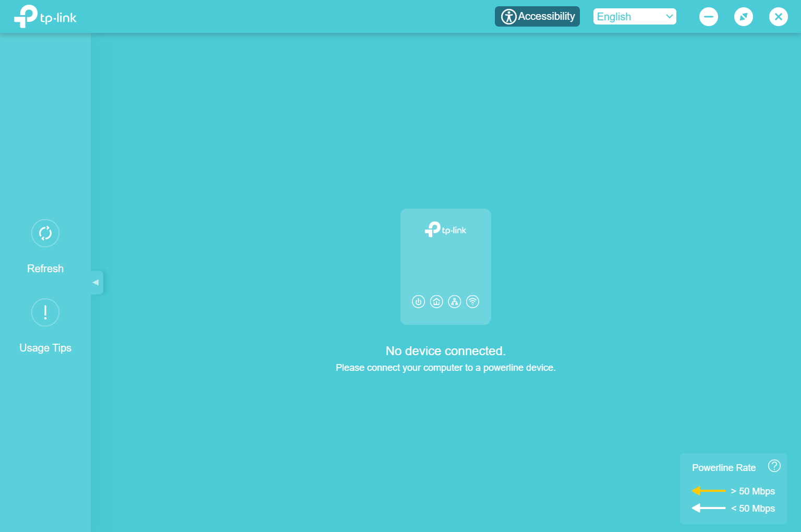Minimize the tp-link utility window
This screenshot has width=801, height=532.
708,17
